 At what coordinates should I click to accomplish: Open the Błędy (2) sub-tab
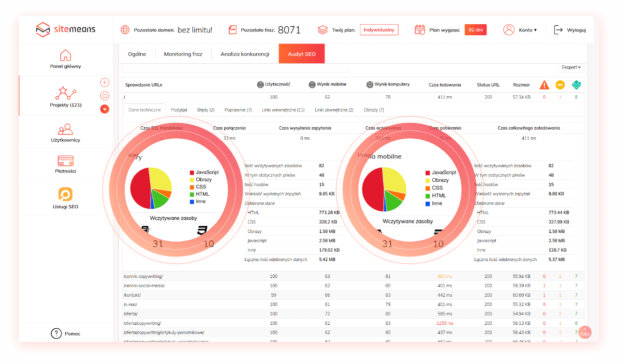point(206,110)
